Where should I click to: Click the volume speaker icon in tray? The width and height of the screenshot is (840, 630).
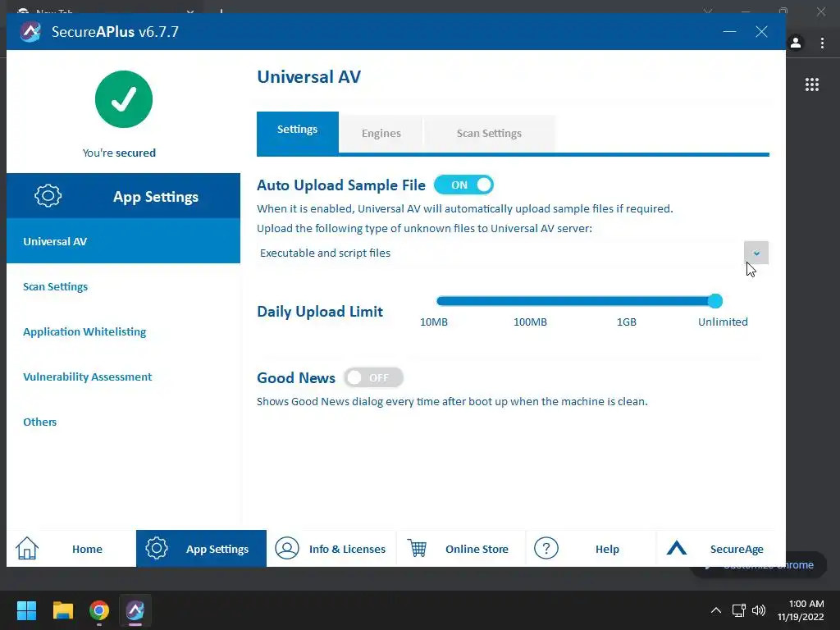[759, 610]
